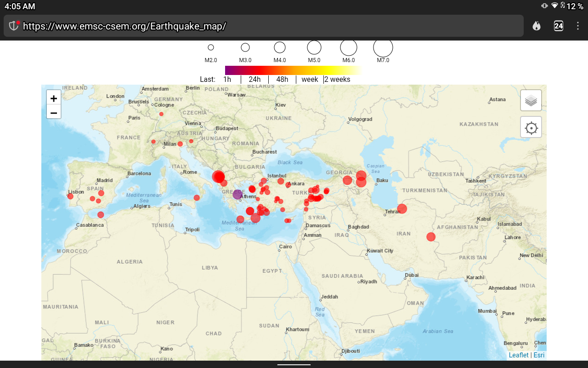Open the tracking protection shield icon
This screenshot has height=368, width=588.
[14, 26]
